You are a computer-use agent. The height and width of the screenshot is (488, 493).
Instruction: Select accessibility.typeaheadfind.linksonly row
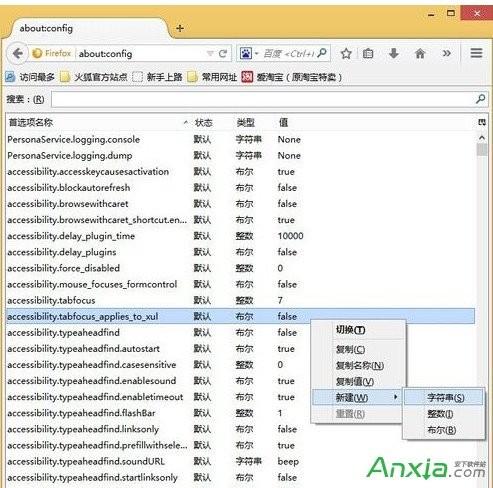[240, 429]
